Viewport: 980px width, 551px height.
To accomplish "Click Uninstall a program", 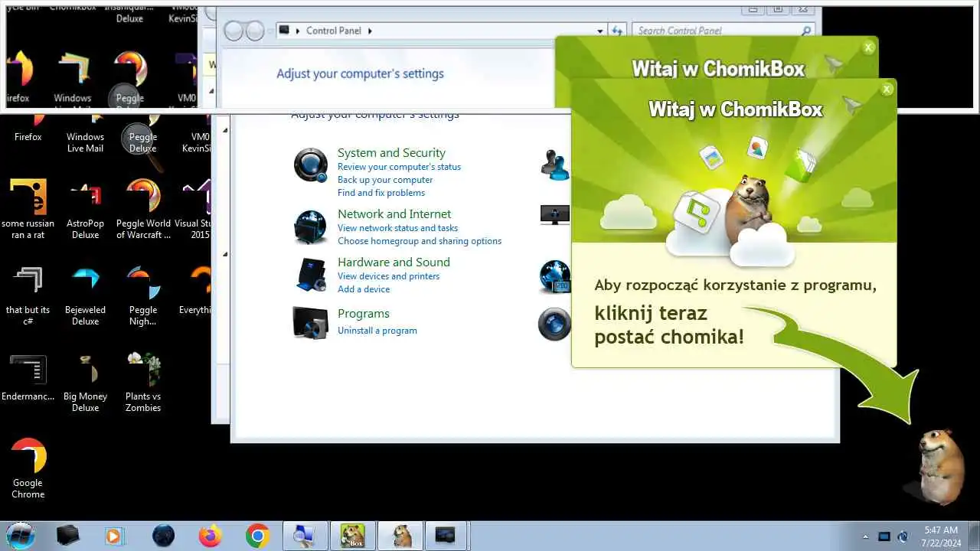I will [377, 331].
